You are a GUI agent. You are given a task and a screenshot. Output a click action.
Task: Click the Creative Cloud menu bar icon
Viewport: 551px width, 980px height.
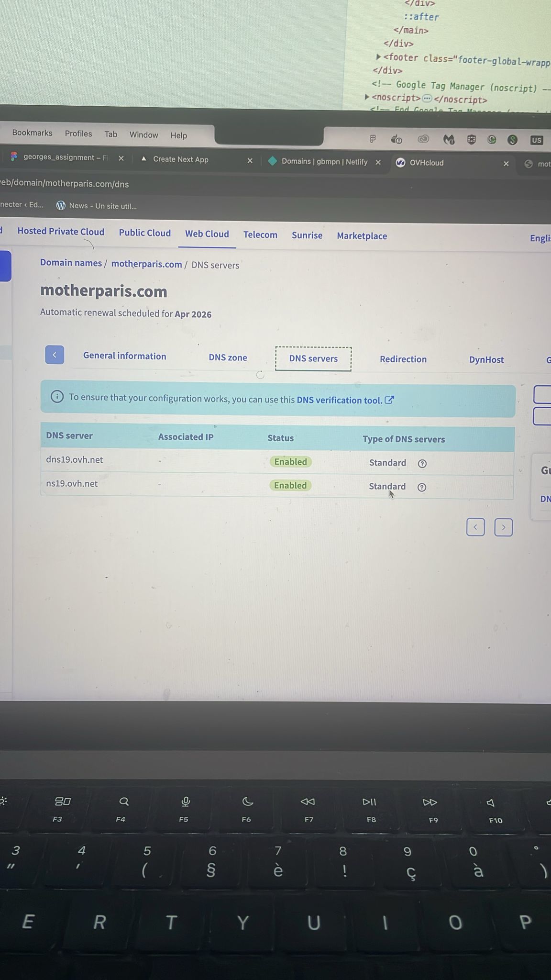tap(423, 139)
